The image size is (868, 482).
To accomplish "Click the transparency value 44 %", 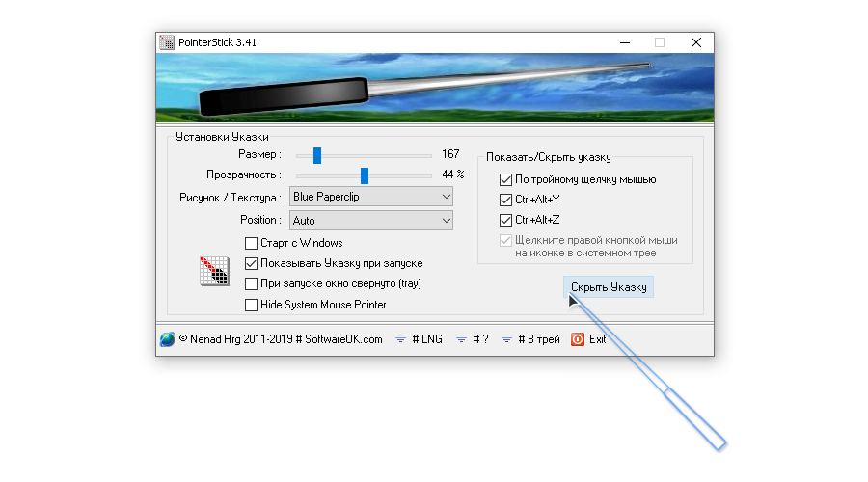I will point(453,174).
